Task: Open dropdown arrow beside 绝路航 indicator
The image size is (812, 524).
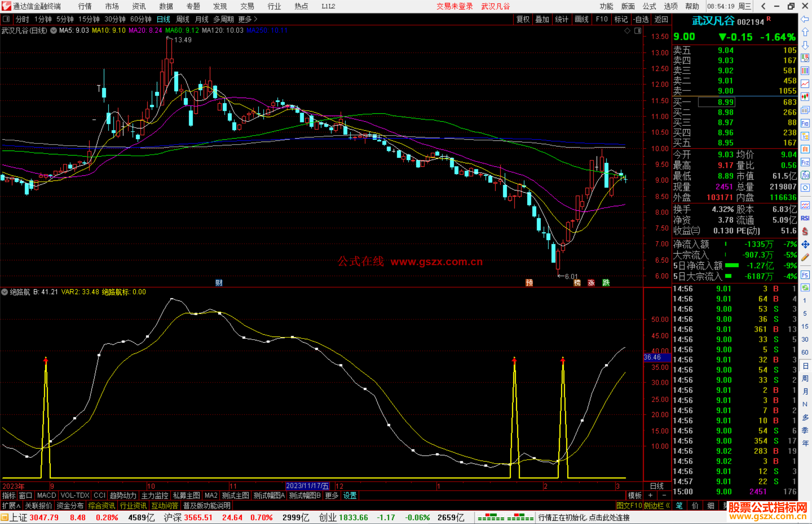Action: [x=5, y=292]
